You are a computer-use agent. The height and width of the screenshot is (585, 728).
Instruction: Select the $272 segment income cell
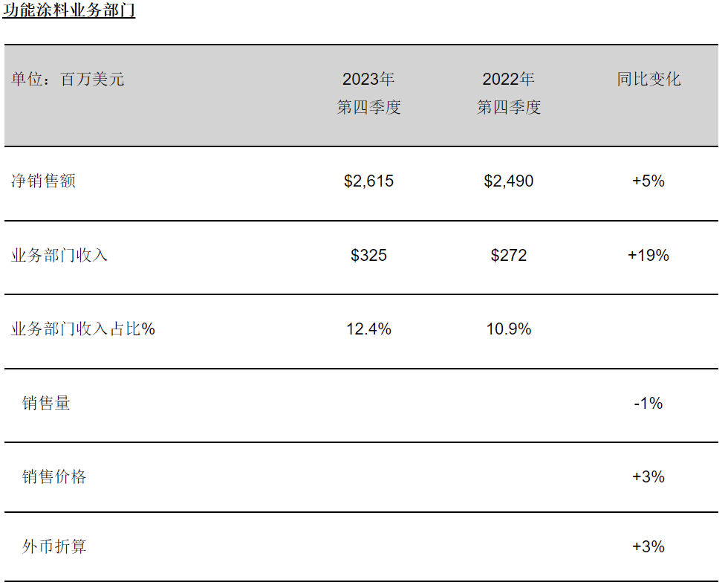pyautogui.click(x=508, y=255)
